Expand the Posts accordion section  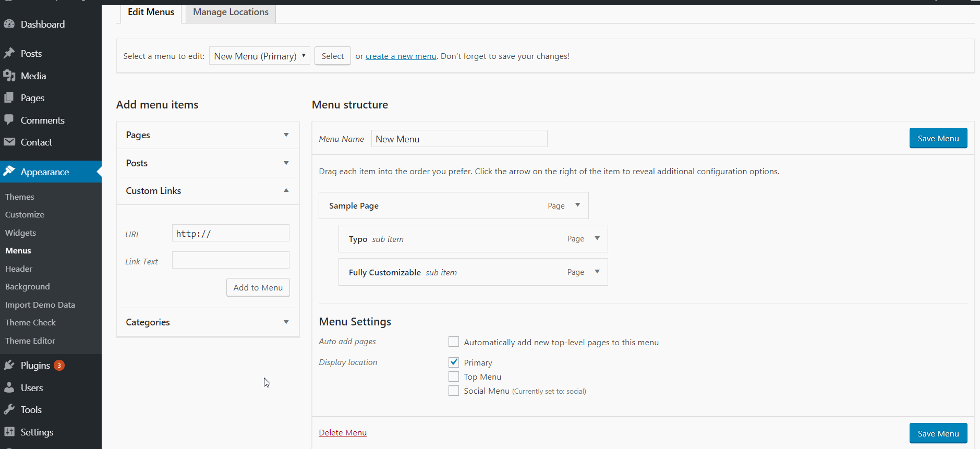coord(208,163)
